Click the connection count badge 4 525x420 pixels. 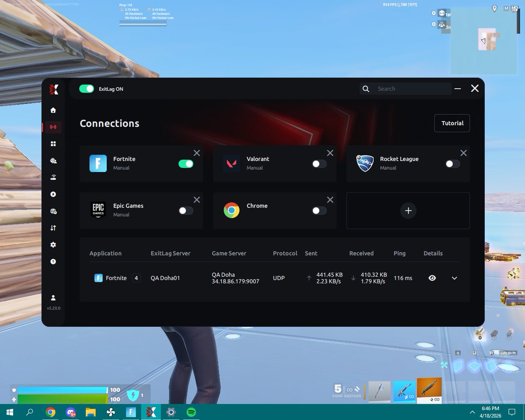point(136,278)
